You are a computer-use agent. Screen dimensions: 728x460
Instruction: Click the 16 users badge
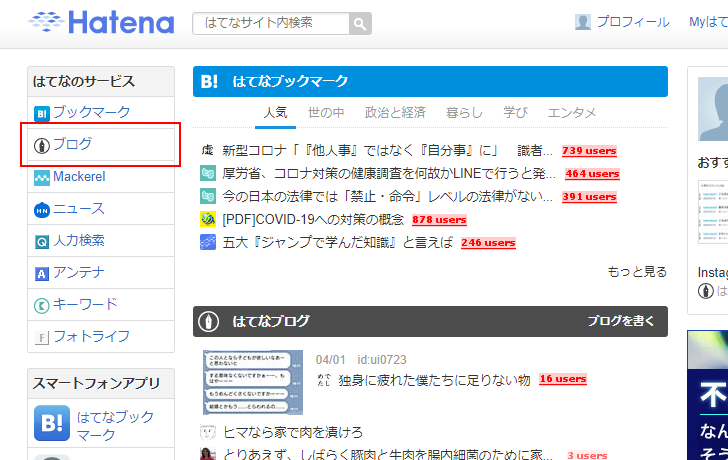coord(563,379)
